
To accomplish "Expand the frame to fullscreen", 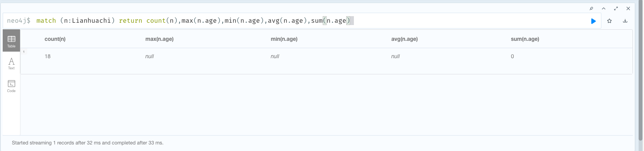I will click(616, 8).
